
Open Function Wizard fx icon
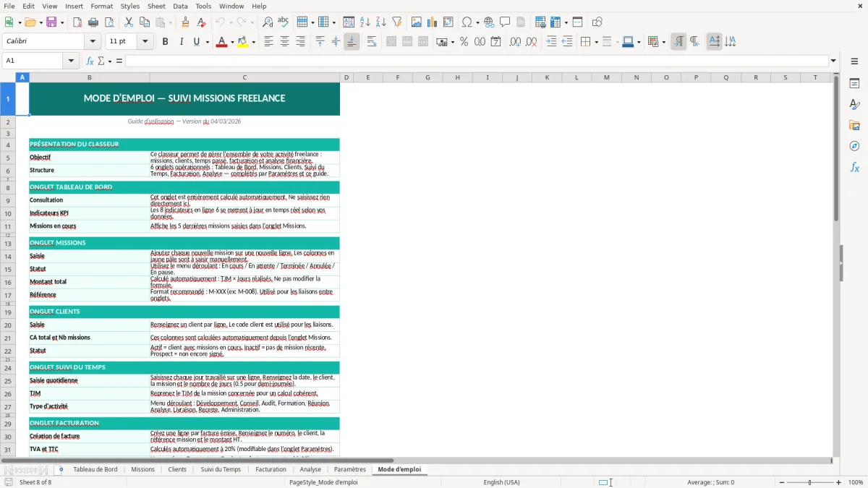point(90,61)
